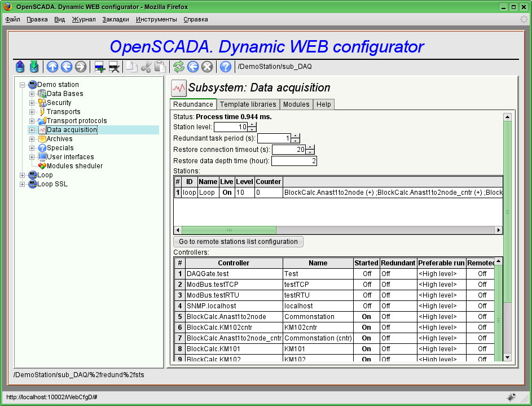Click the Subsystem Data acquisition header icon
Image resolution: width=532 pixels, height=406 pixels.
pyautogui.click(x=179, y=88)
